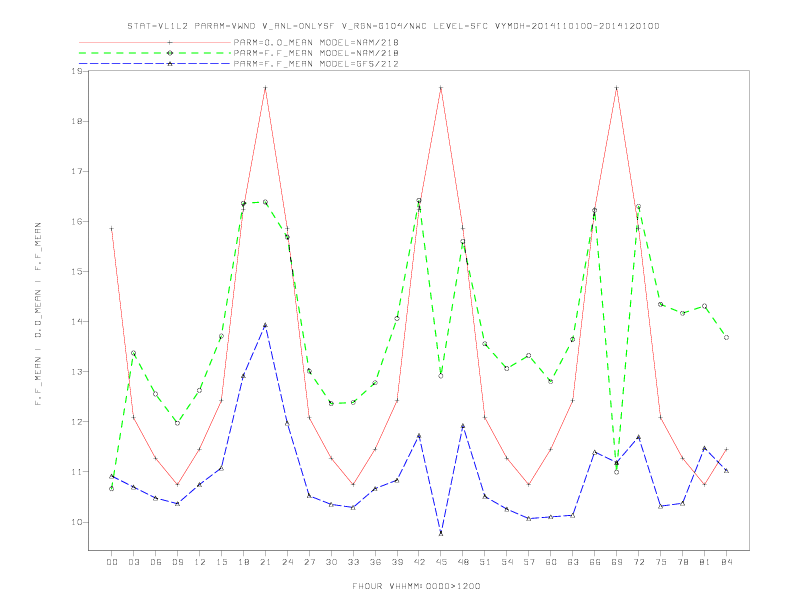
Task: Click x-axis tick label 48
Action: [463, 562]
